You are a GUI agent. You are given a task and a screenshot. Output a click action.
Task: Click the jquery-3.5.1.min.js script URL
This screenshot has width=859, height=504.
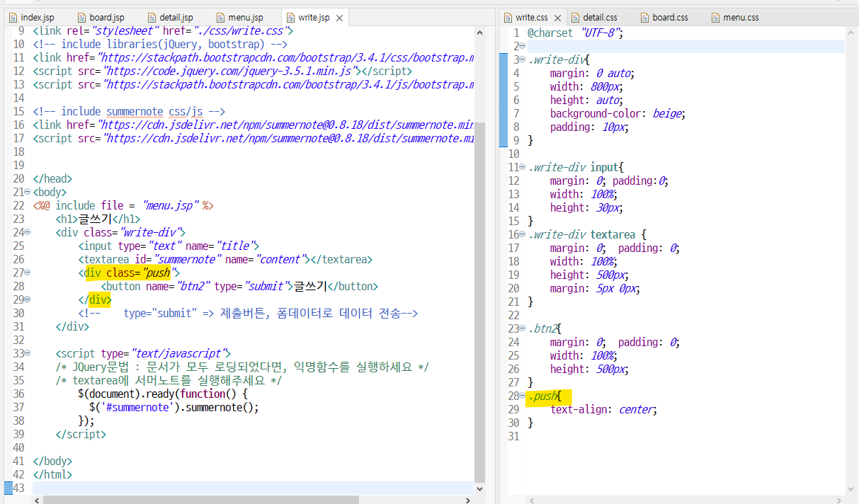tap(229, 71)
